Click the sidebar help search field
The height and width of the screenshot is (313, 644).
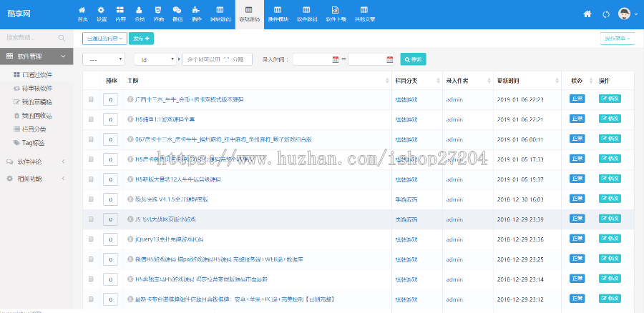31,38
